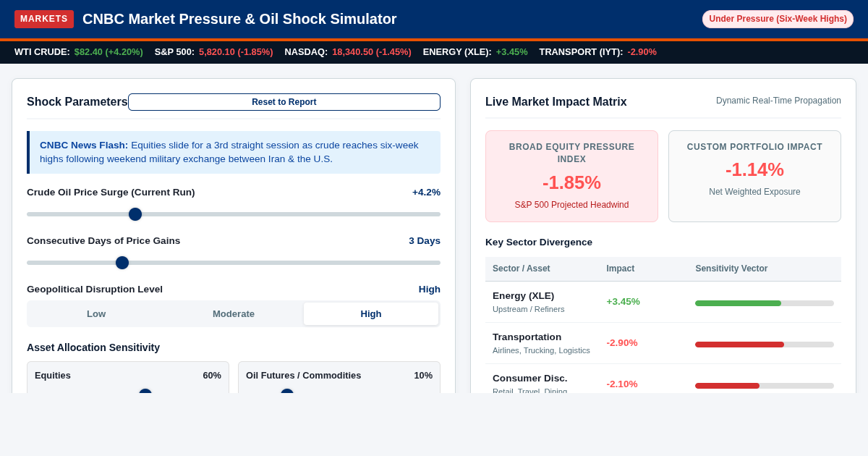The image size is (868, 456).
Task: Click the Oil Futures / Commodities slider handle
Action: (287, 391)
